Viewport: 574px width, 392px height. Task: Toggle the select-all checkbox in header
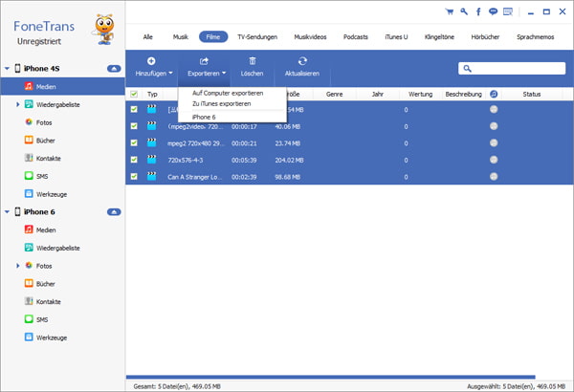tap(134, 94)
